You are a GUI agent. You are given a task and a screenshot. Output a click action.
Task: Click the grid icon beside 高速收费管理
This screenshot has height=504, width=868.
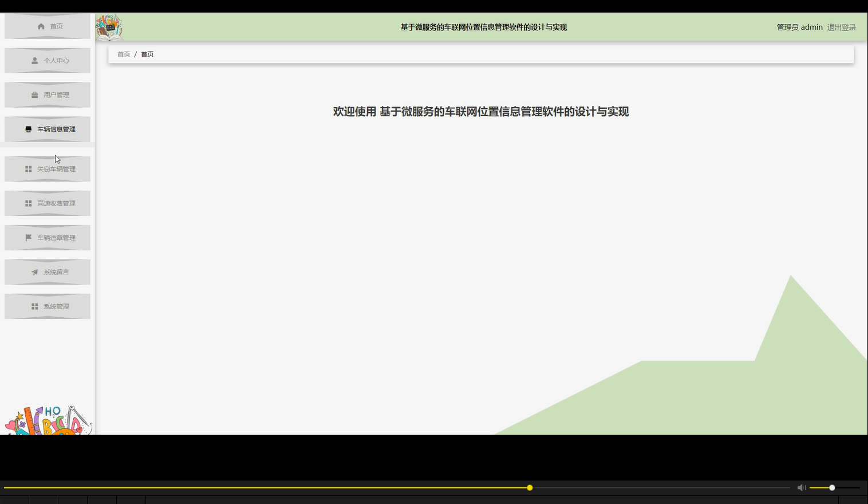27,203
